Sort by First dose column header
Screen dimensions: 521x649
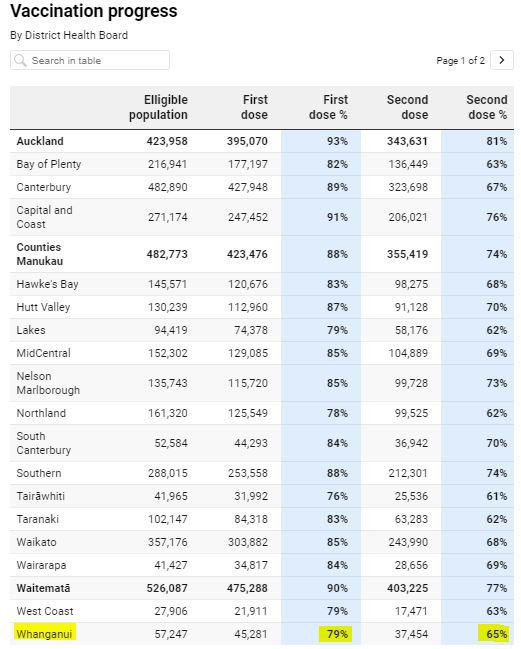(254, 107)
